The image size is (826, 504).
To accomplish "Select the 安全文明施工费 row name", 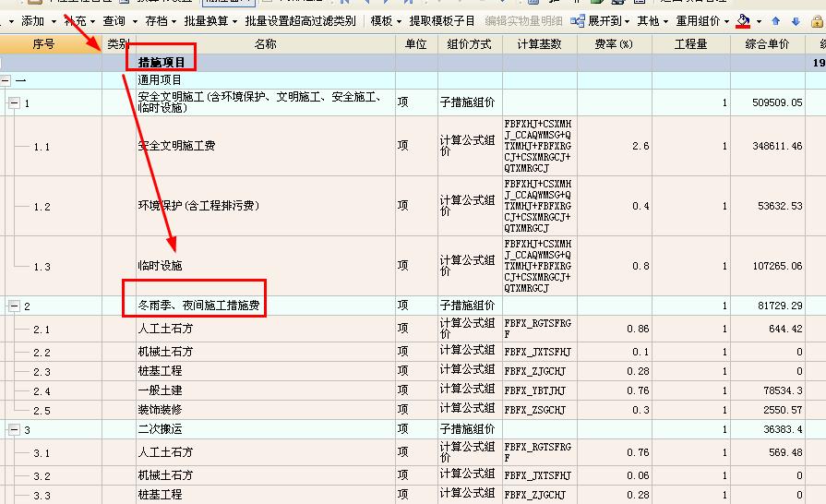I will pyautogui.click(x=176, y=145).
